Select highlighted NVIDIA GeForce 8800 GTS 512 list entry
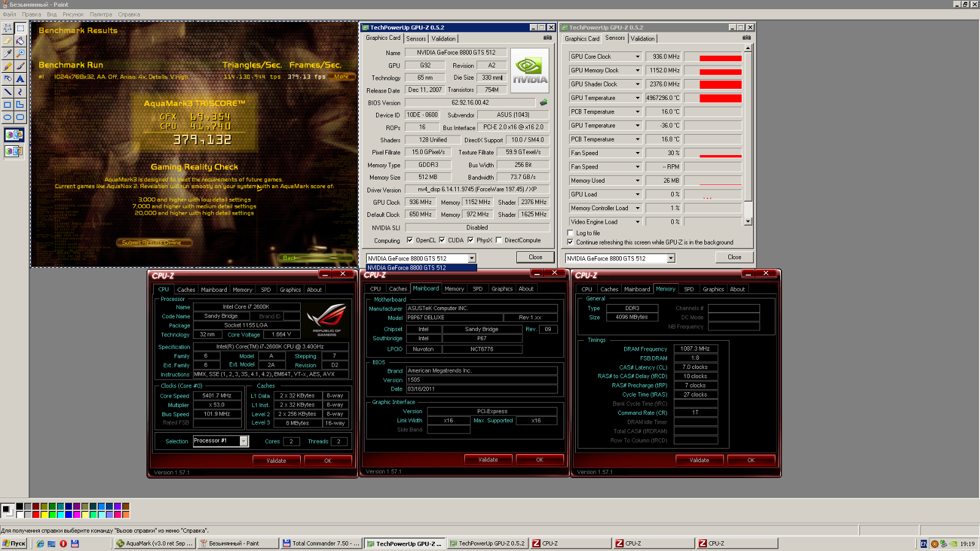980x551 pixels. click(x=421, y=268)
